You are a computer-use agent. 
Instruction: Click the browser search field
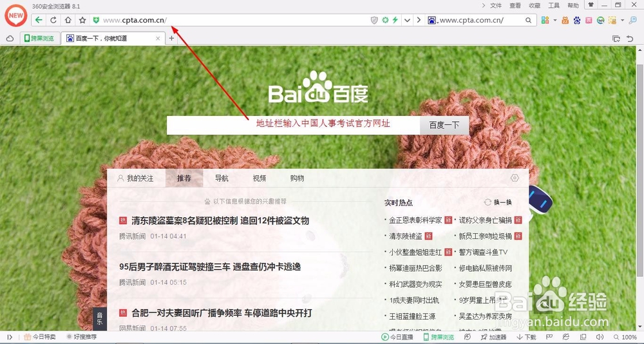pos(481,20)
